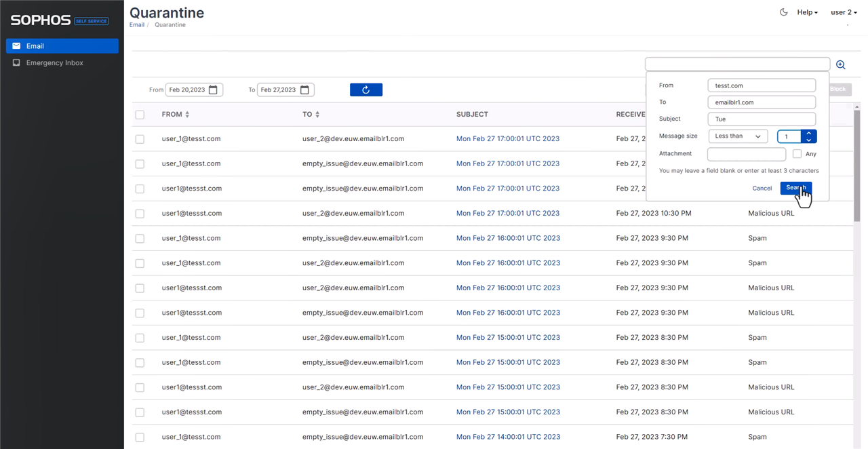Screen dimensions: 868x449
Task: Increase message size with up arrow
Action: pos(809,133)
